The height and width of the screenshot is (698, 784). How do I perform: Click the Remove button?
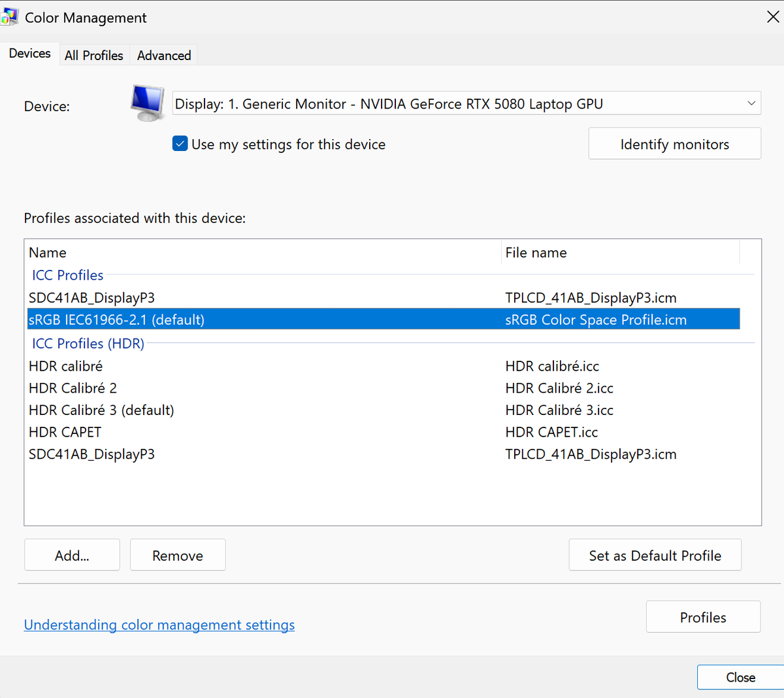pyautogui.click(x=178, y=555)
